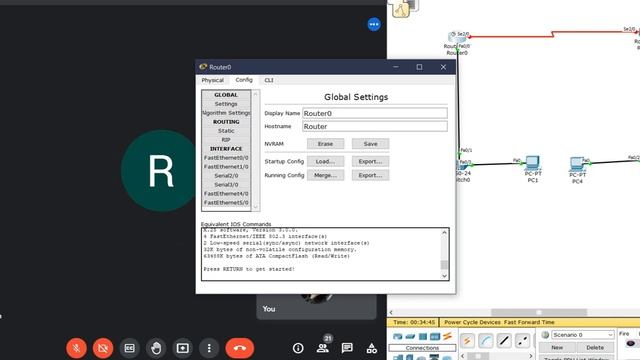
Task: Select the INTERFACE section header
Action: point(226,149)
